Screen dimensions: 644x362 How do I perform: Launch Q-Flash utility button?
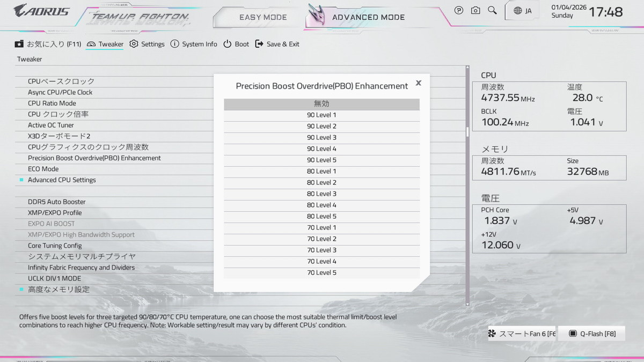tap(592, 334)
